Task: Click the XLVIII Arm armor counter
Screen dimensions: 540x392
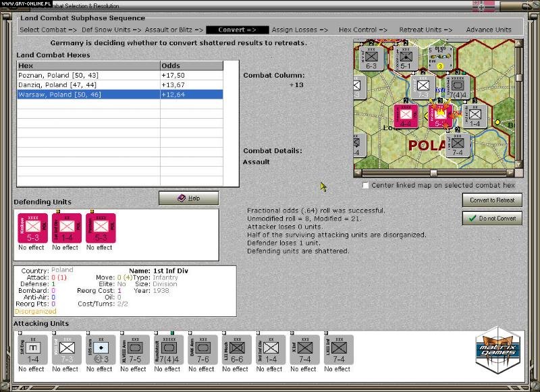Action: pos(133,349)
